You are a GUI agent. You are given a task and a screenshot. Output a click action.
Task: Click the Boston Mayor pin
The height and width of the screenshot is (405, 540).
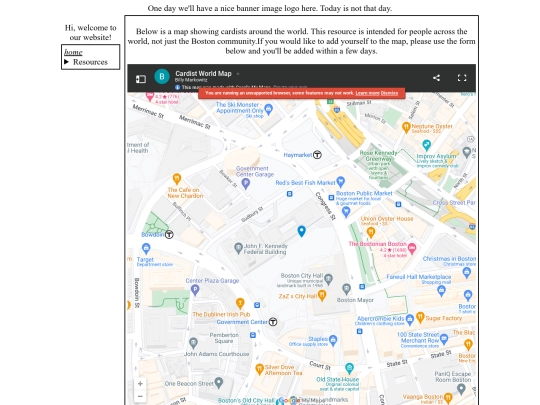point(346,289)
